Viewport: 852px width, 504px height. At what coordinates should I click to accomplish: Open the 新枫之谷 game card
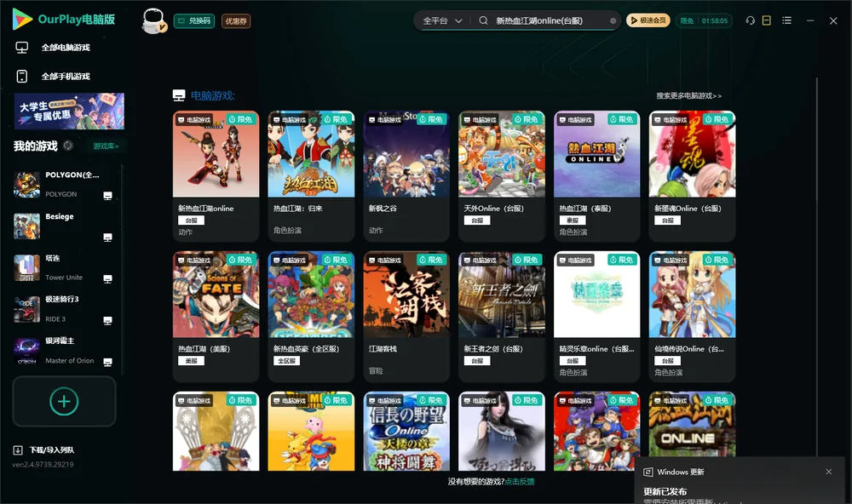point(406,176)
